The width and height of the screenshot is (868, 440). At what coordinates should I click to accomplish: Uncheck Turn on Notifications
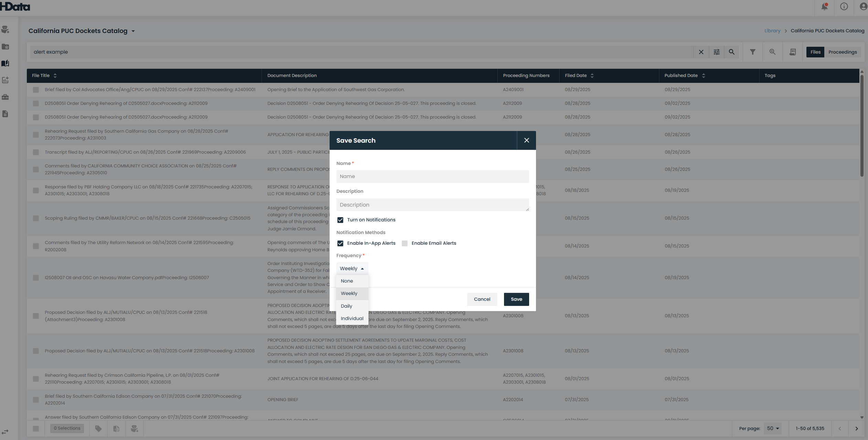(340, 220)
